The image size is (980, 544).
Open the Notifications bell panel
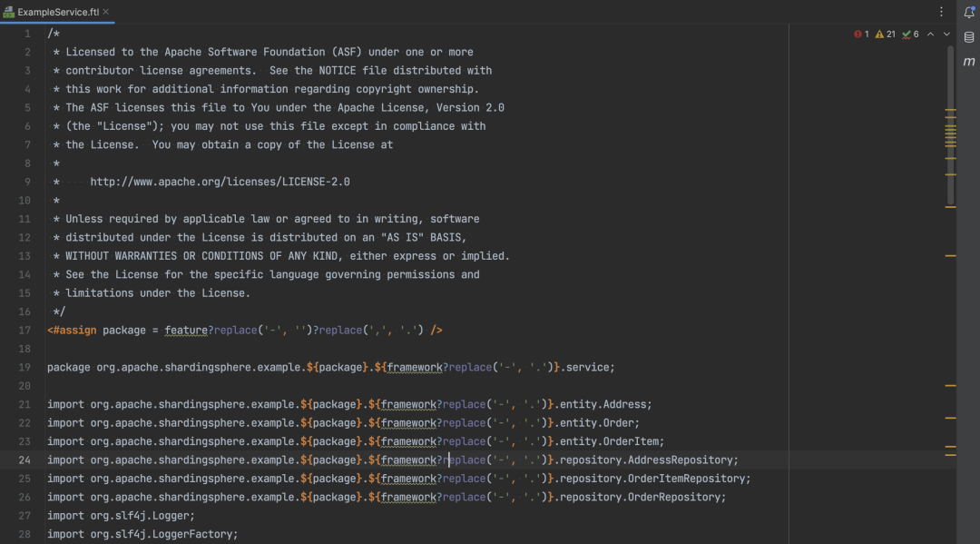click(x=969, y=12)
